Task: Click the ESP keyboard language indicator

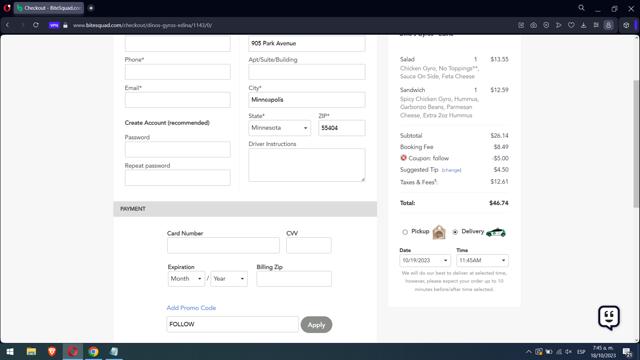Action: [x=581, y=351]
